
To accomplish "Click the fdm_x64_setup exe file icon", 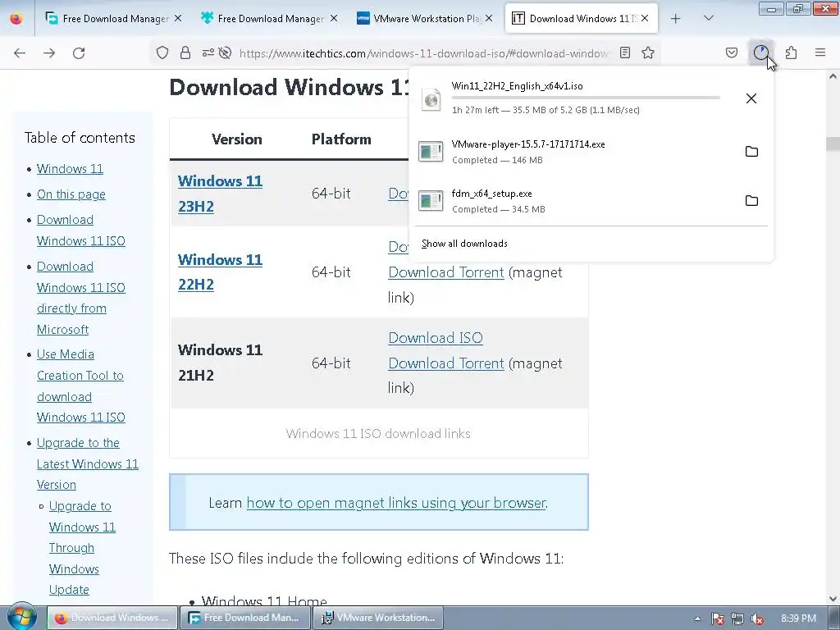I will [x=431, y=201].
